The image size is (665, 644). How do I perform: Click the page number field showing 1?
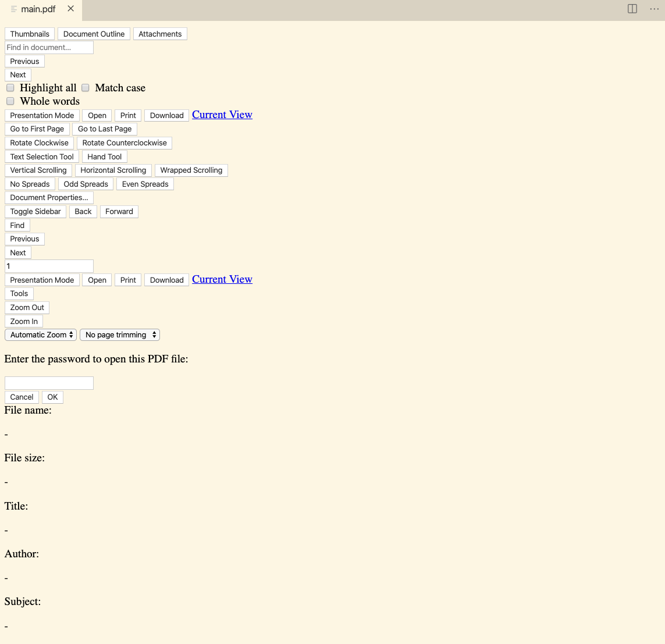coord(49,266)
